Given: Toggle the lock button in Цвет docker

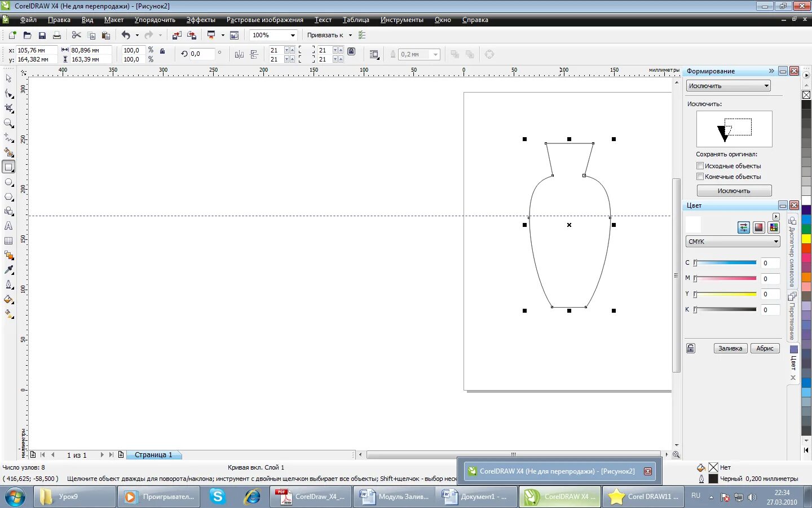Looking at the screenshot, I should pos(691,348).
